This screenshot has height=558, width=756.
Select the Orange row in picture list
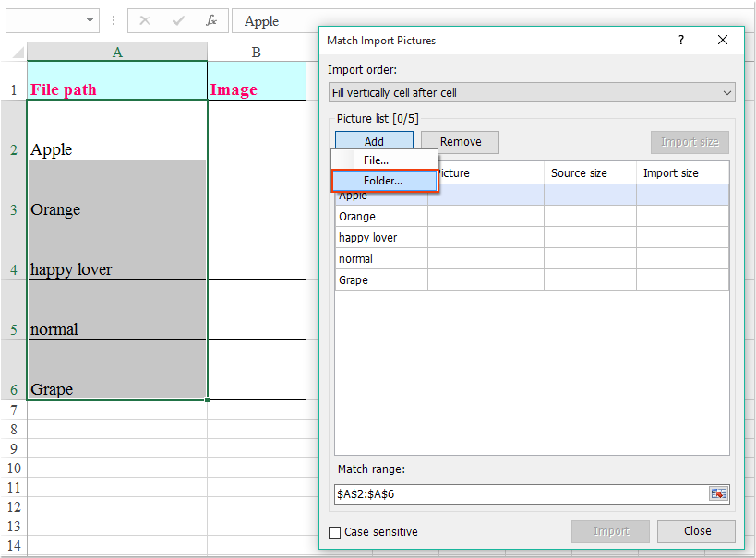380,217
